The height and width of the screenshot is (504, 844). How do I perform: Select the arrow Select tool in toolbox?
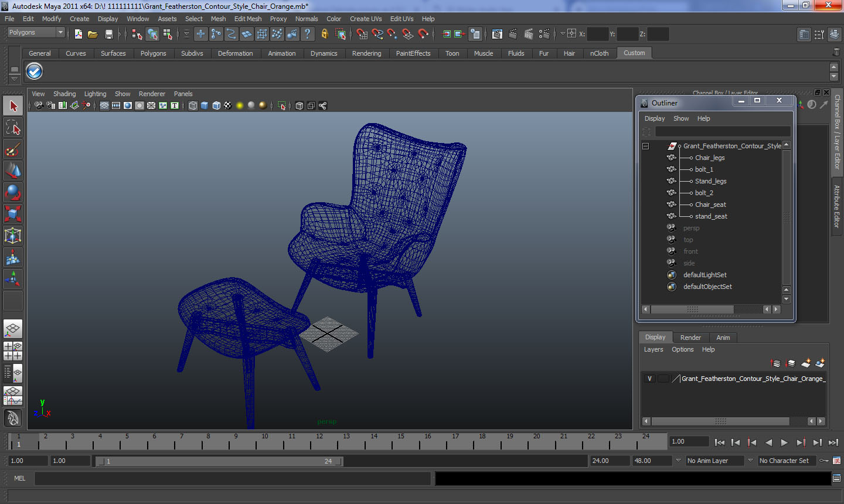pyautogui.click(x=13, y=106)
